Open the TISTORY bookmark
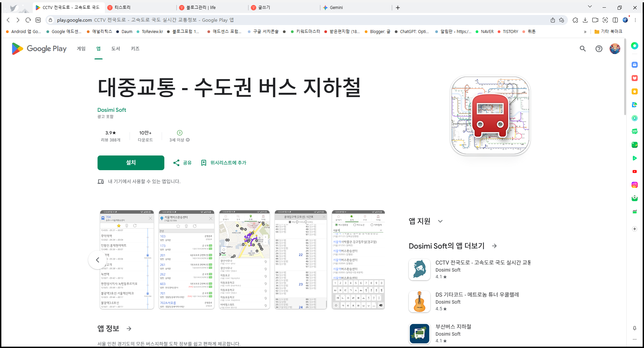644x348 pixels. pyautogui.click(x=508, y=32)
